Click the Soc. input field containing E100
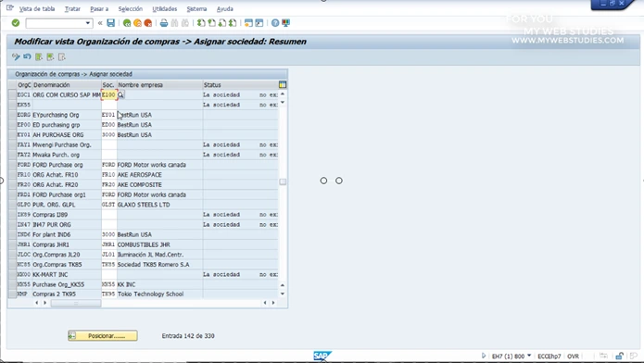The height and width of the screenshot is (363, 644). (x=108, y=94)
